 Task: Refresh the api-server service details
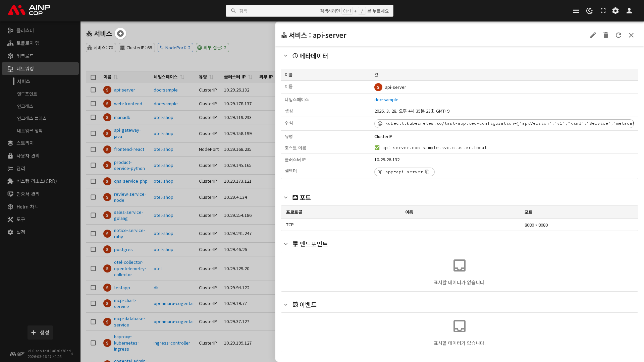click(x=618, y=35)
